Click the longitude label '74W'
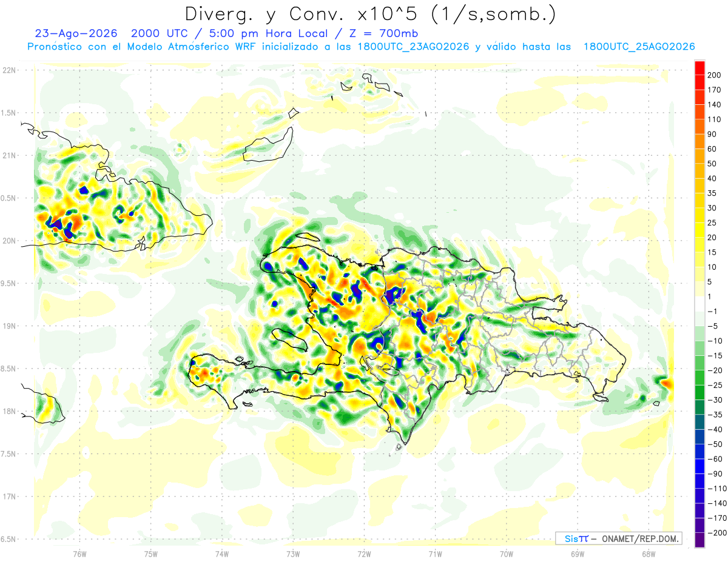The width and height of the screenshot is (728, 562). pos(221,554)
